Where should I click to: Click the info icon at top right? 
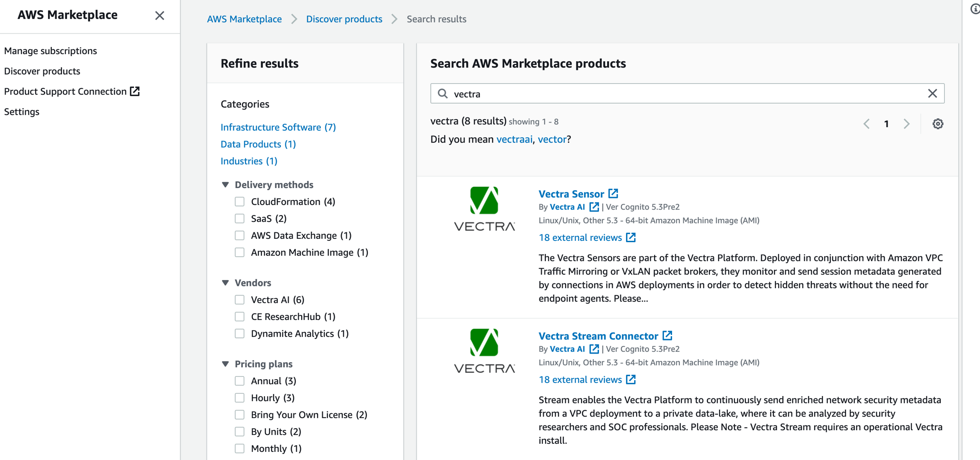pyautogui.click(x=974, y=9)
